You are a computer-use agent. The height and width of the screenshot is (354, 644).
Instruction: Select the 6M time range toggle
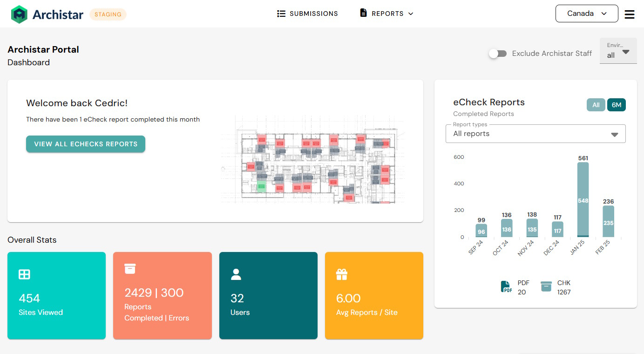coord(617,105)
